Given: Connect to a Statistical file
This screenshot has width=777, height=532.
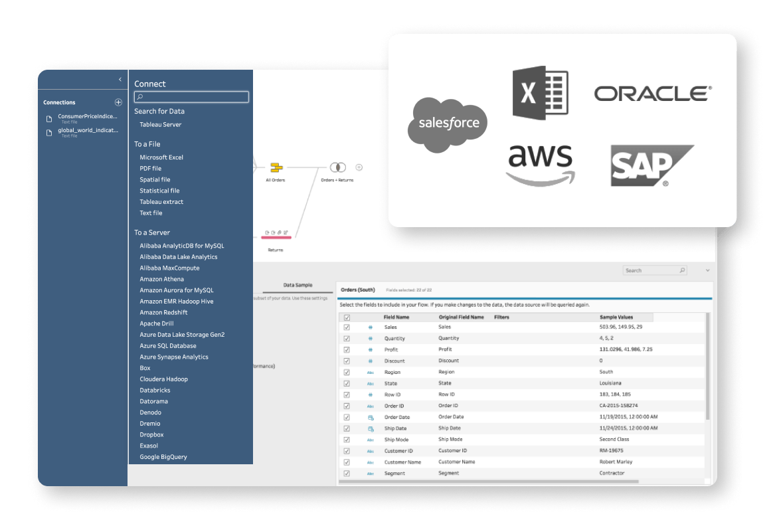Looking at the screenshot, I should pyautogui.click(x=159, y=191).
